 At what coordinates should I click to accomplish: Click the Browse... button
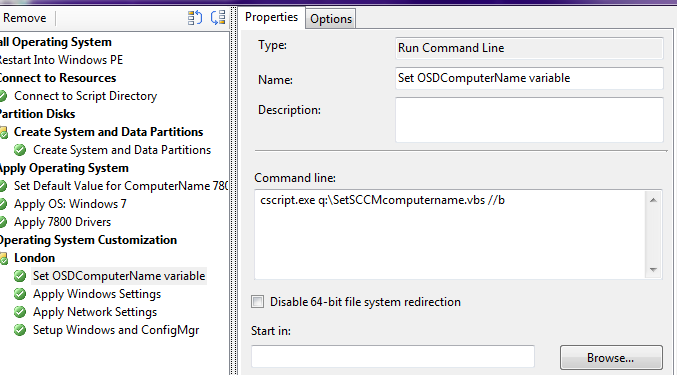611,358
